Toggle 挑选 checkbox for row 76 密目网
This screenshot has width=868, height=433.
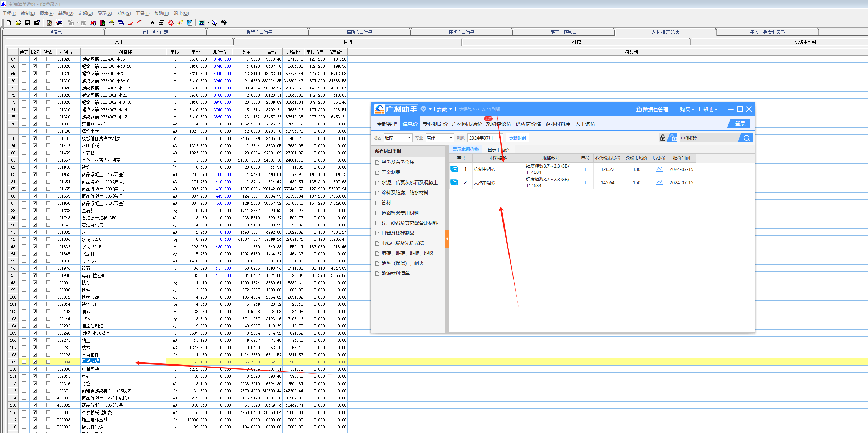click(35, 124)
